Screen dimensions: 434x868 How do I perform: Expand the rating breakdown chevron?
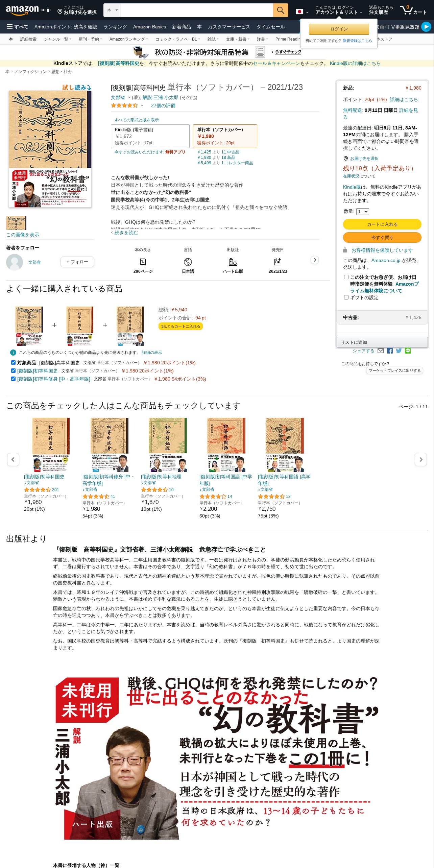[x=142, y=105]
